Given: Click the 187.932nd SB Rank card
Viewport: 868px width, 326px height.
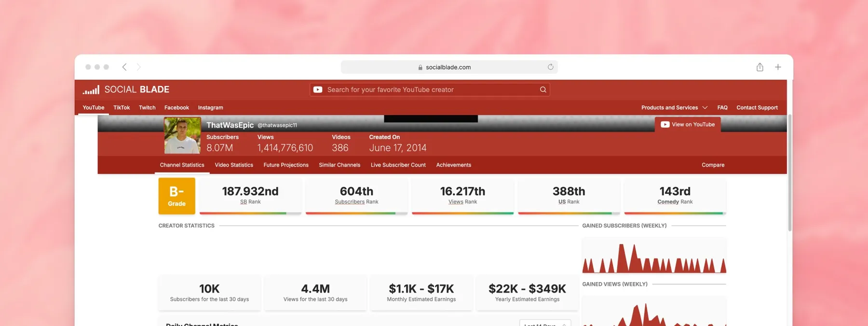Looking at the screenshot, I should point(250,196).
